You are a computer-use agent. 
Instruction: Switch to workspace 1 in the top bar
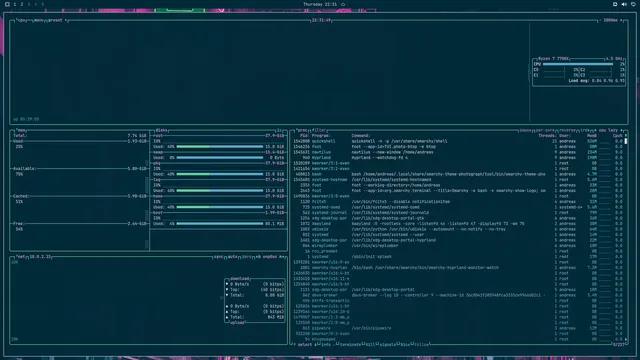[15, 4]
